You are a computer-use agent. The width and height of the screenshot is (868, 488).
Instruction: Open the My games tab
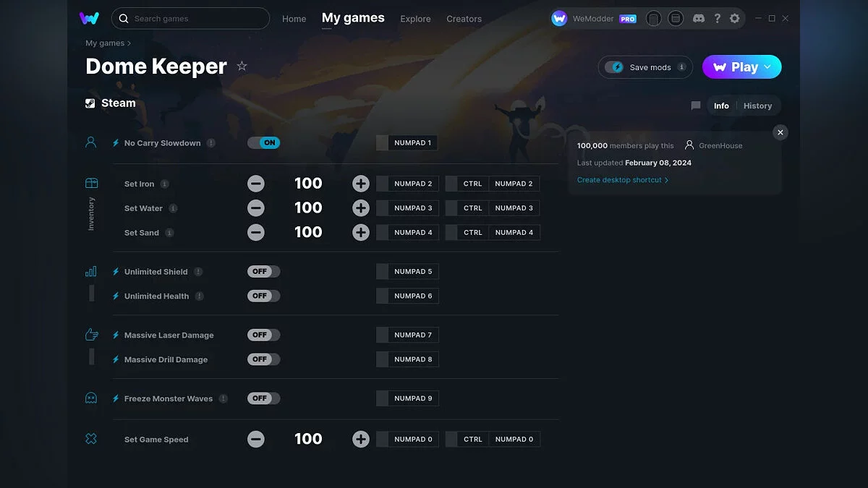353,18
